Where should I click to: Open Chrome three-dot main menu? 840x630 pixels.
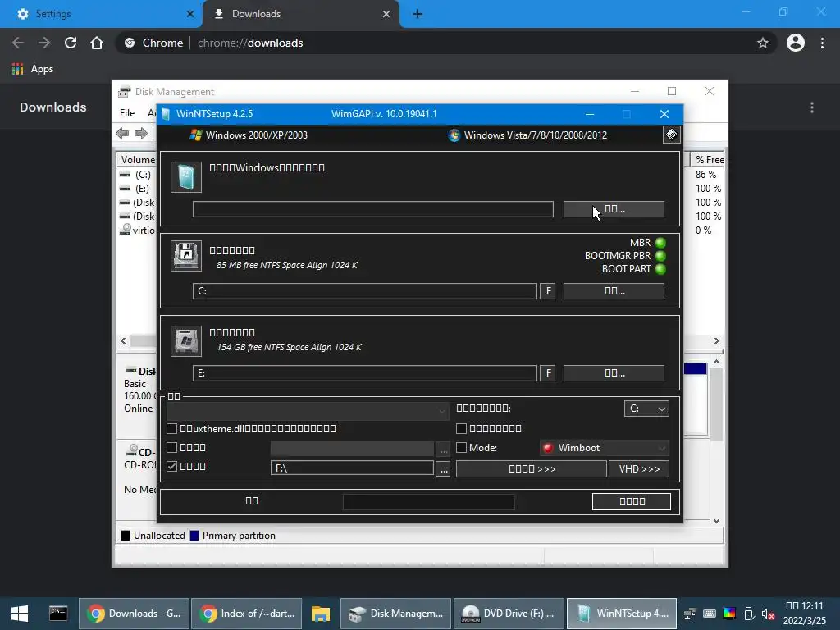point(822,43)
